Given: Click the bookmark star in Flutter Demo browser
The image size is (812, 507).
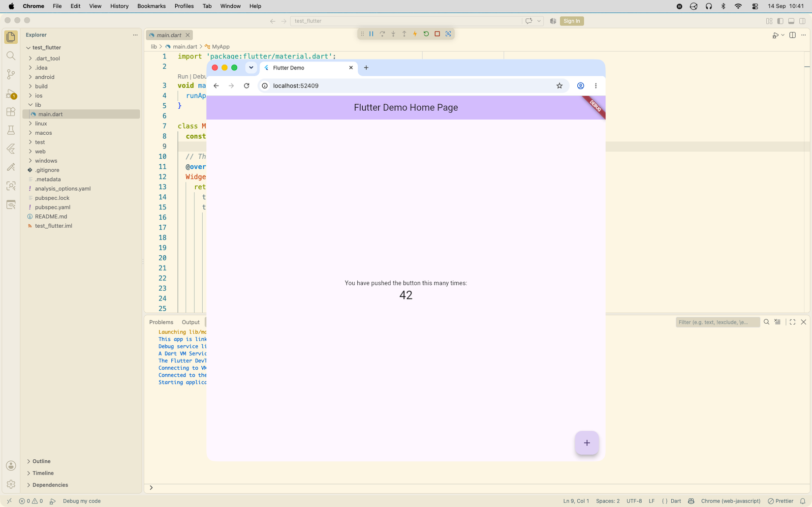Looking at the screenshot, I should (560, 86).
